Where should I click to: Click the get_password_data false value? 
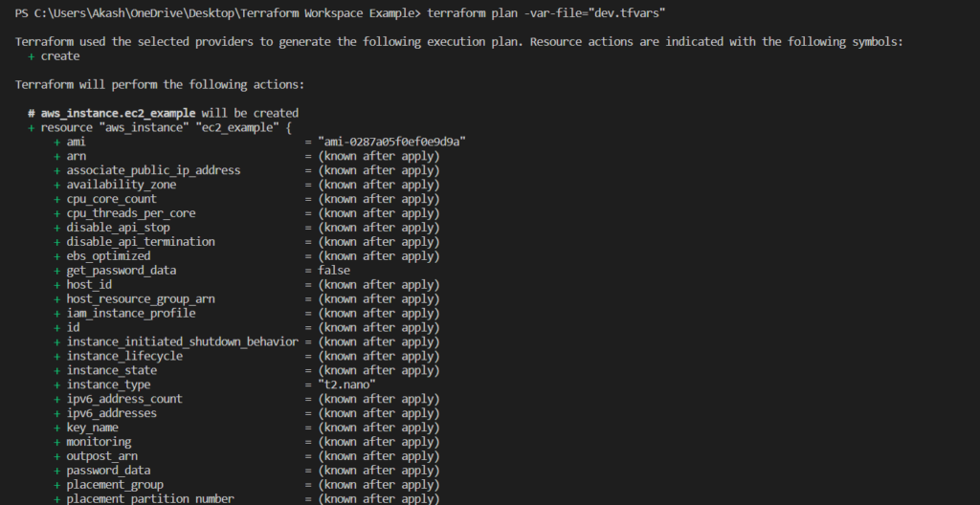tap(334, 270)
